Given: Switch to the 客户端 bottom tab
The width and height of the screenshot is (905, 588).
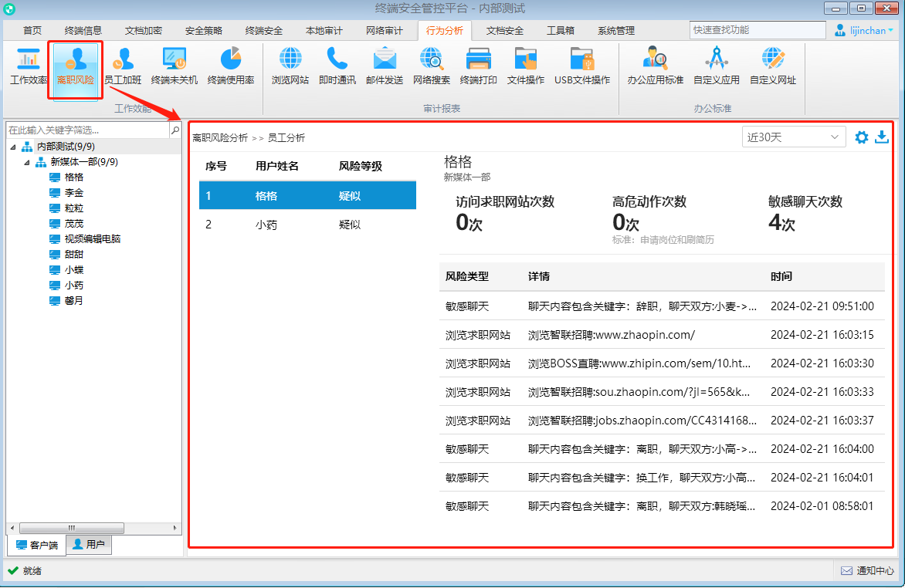Looking at the screenshot, I should (37, 545).
